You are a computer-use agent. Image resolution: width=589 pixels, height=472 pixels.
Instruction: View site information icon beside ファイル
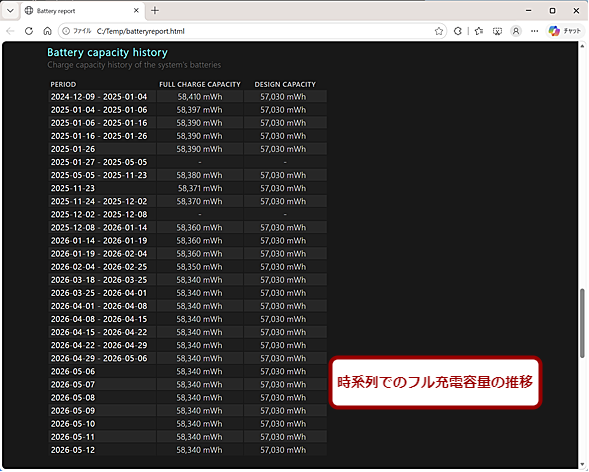[x=66, y=31]
